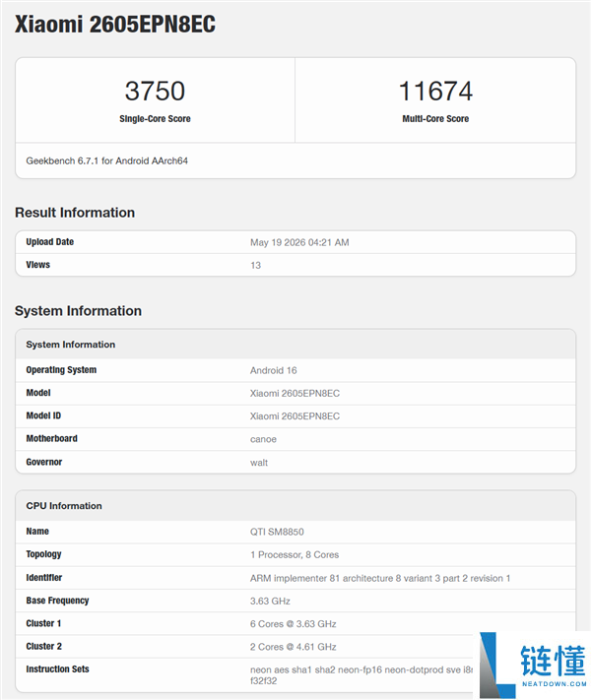Click the Governor label
The height and width of the screenshot is (700, 591).
(x=43, y=462)
